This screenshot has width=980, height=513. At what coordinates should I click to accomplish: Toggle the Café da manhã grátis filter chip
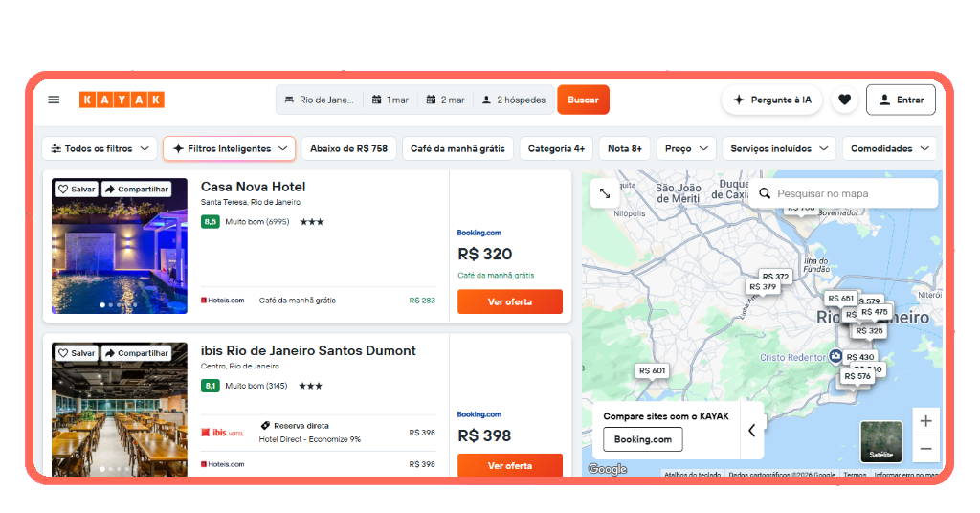tap(457, 148)
